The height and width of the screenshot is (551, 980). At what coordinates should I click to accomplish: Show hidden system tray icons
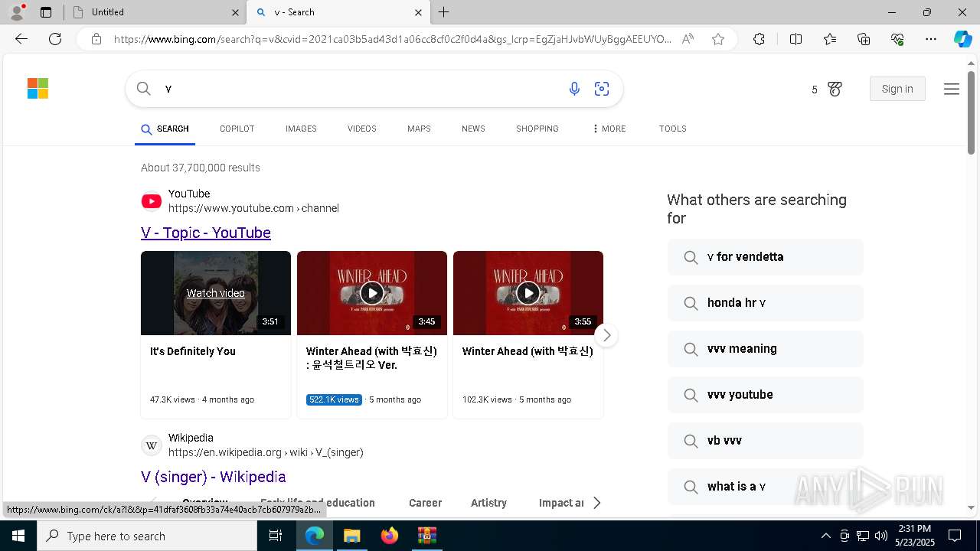(825, 536)
